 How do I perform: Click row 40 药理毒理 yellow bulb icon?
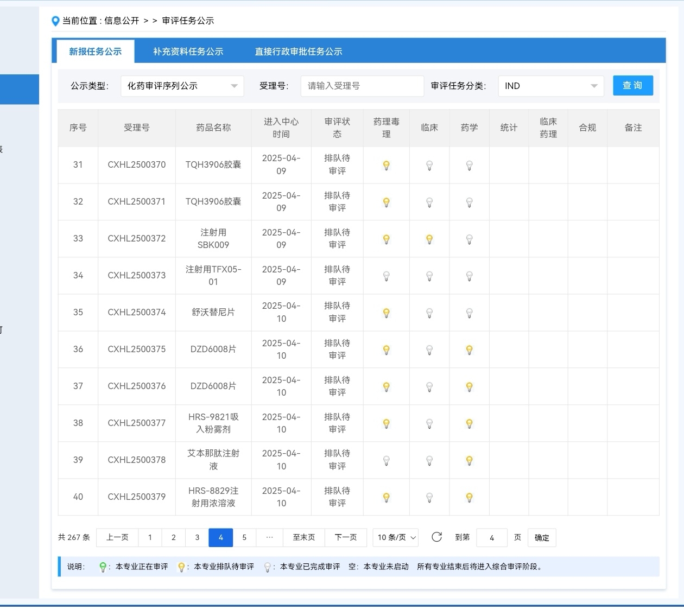(387, 498)
